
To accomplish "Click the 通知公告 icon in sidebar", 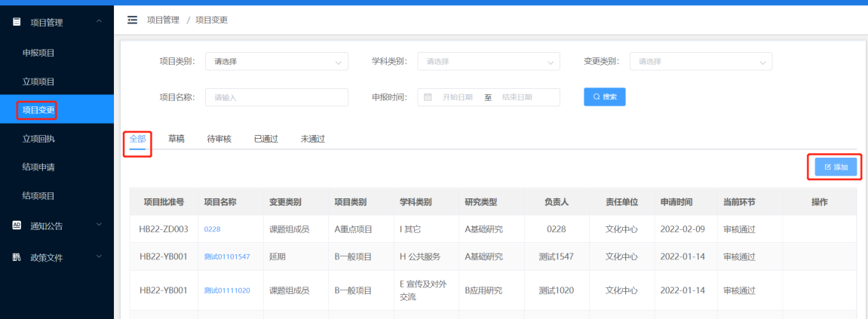I will point(17,225).
